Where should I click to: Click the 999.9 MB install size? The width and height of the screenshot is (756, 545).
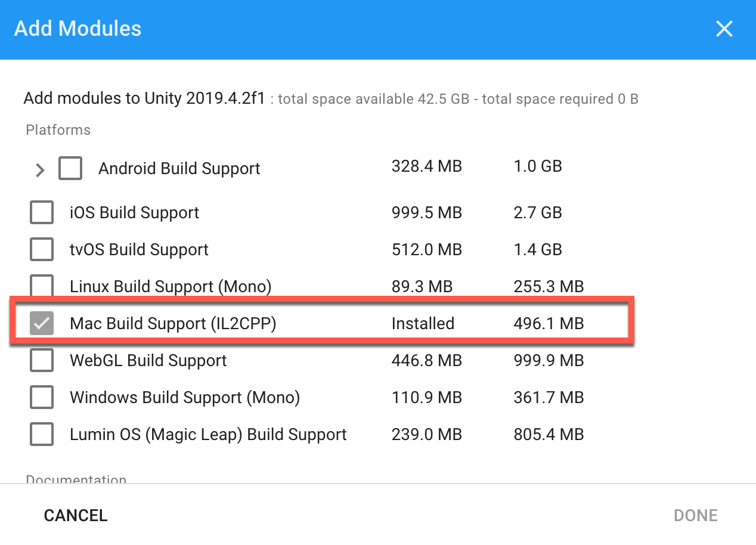click(x=549, y=361)
